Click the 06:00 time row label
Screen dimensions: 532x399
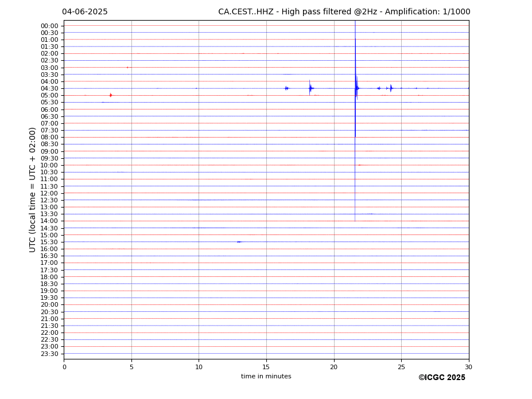(x=49, y=109)
